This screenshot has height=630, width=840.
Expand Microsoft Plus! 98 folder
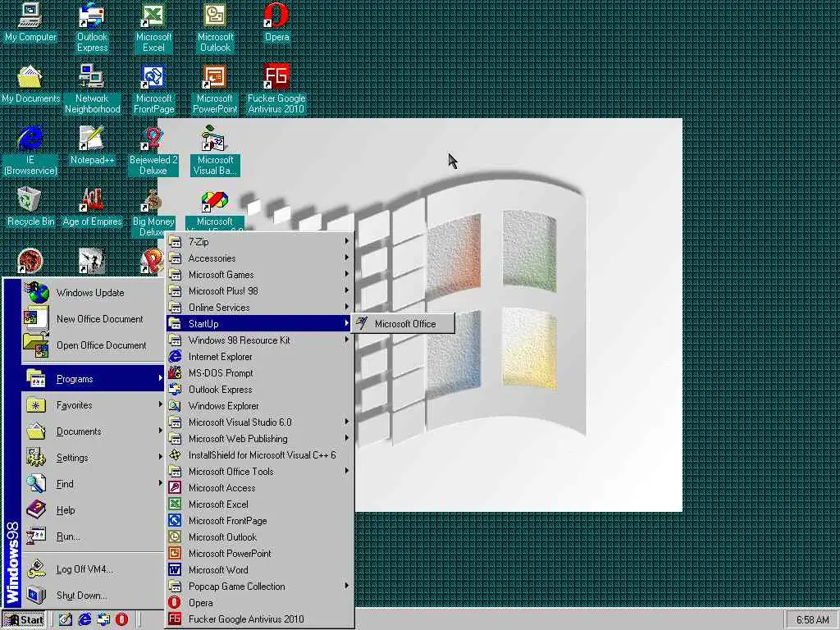pyautogui.click(x=259, y=291)
